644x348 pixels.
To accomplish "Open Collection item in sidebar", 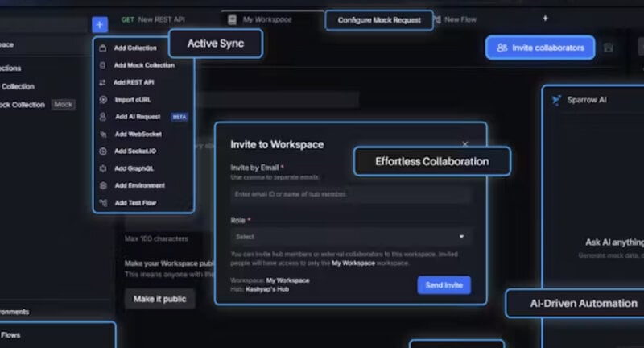I will pos(18,87).
